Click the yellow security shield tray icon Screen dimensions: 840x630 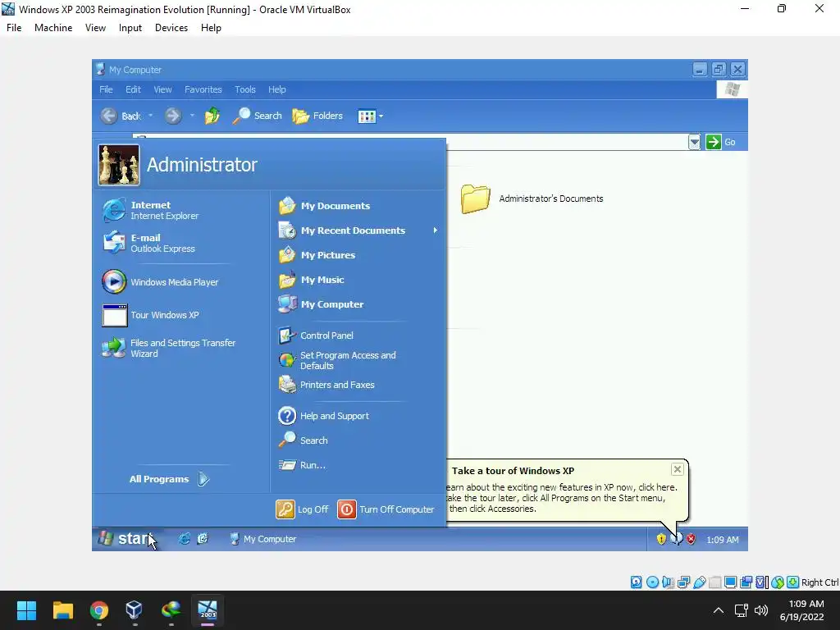pyautogui.click(x=661, y=540)
